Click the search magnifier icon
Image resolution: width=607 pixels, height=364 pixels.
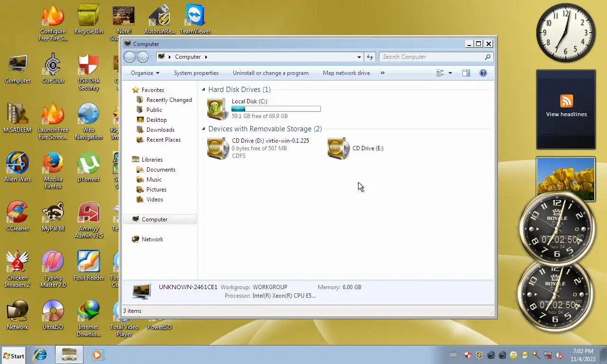coord(487,57)
